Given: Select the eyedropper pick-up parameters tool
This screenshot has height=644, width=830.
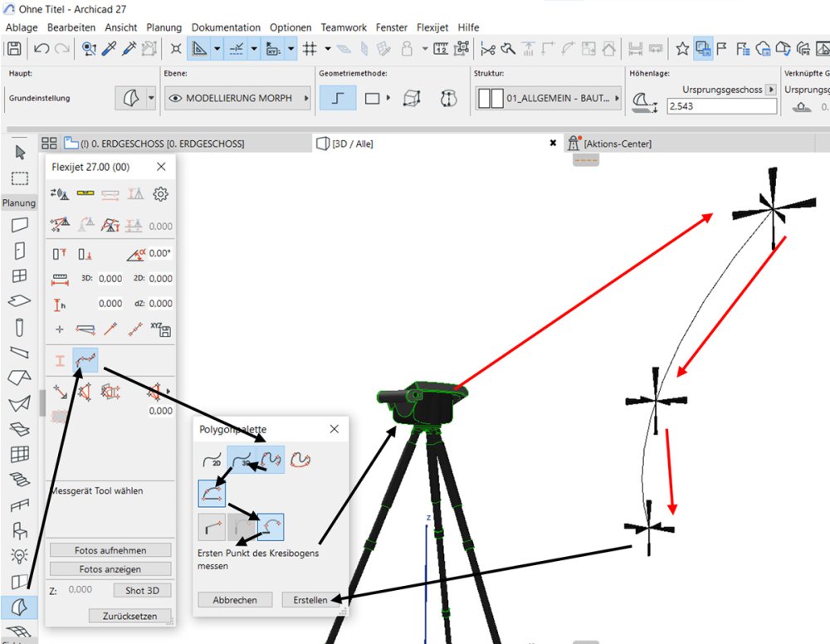Looking at the screenshot, I should 109,49.
